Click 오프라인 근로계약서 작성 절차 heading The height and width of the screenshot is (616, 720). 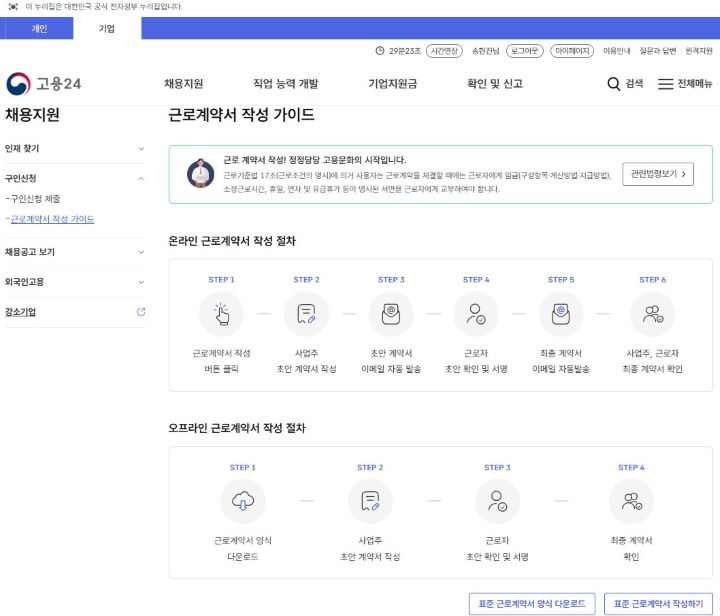[236, 428]
